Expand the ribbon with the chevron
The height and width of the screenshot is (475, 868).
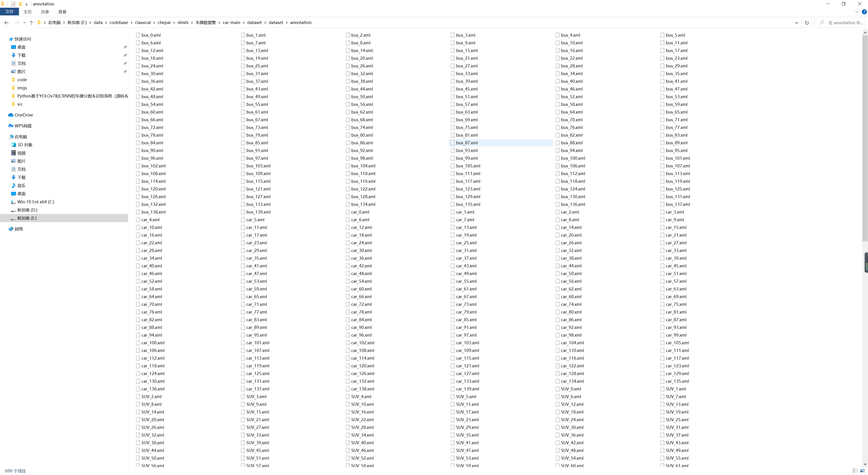point(857,12)
